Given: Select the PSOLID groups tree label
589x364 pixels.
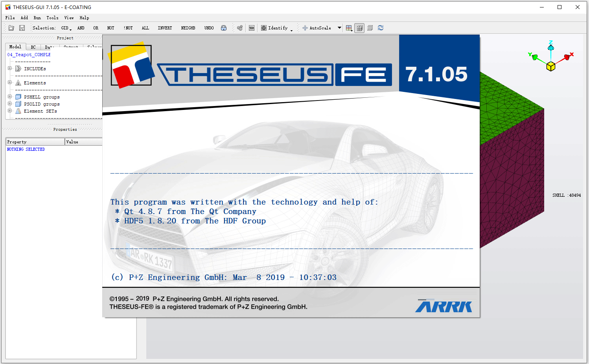Looking at the screenshot, I should [x=42, y=104].
